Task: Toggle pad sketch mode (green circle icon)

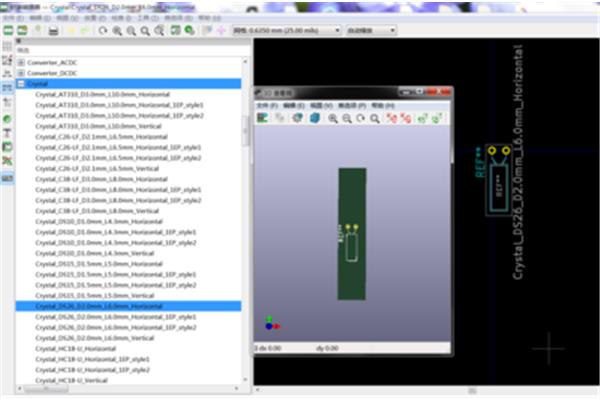Action: (7, 119)
